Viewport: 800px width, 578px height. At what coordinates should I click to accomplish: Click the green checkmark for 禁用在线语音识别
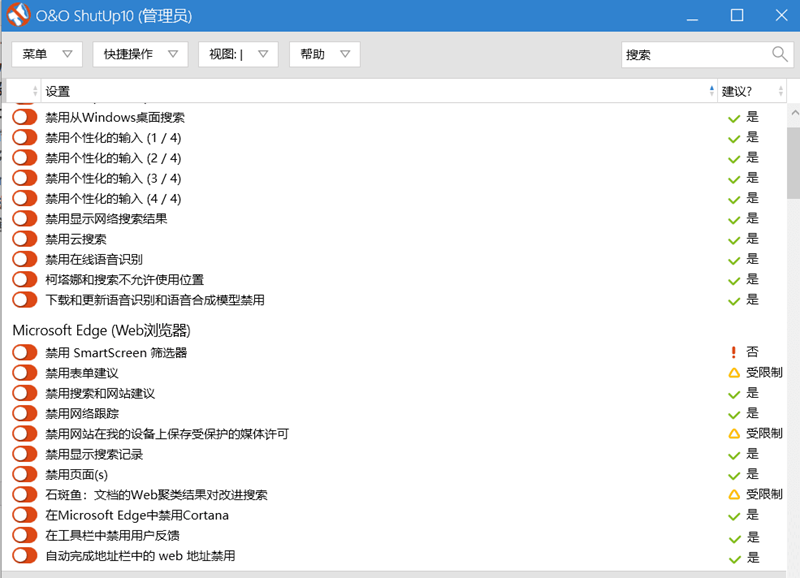pyautogui.click(x=734, y=260)
